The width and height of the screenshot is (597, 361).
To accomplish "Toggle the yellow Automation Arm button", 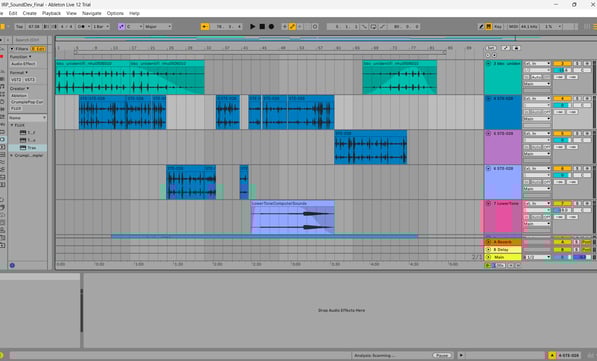I will coord(292,27).
